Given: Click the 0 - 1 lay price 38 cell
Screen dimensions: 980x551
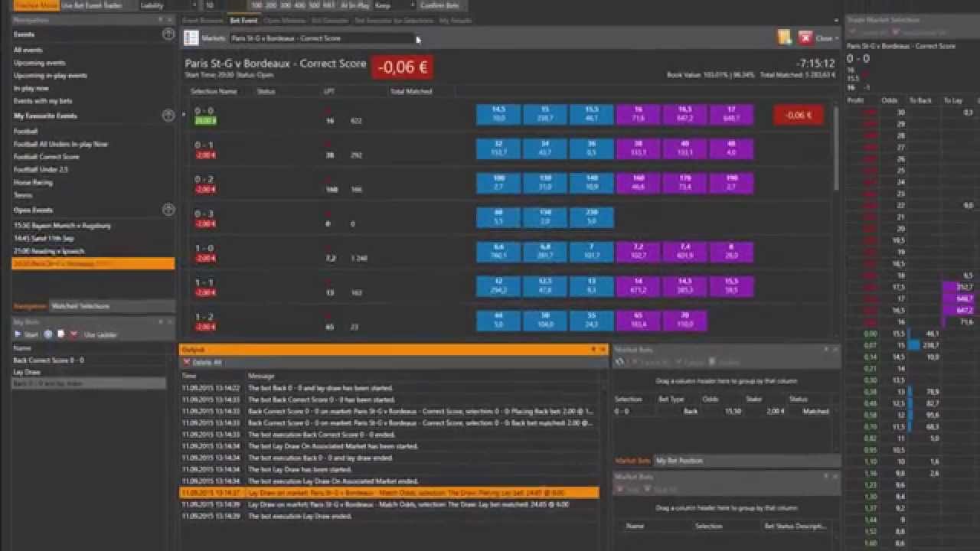Looking at the screenshot, I should (638, 148).
